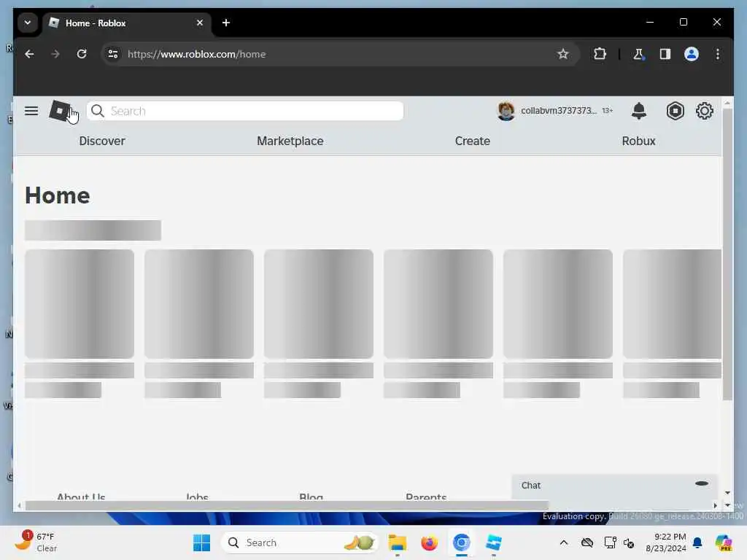Click the page's vertical scrollbar
The image size is (747, 560).
click(727, 254)
